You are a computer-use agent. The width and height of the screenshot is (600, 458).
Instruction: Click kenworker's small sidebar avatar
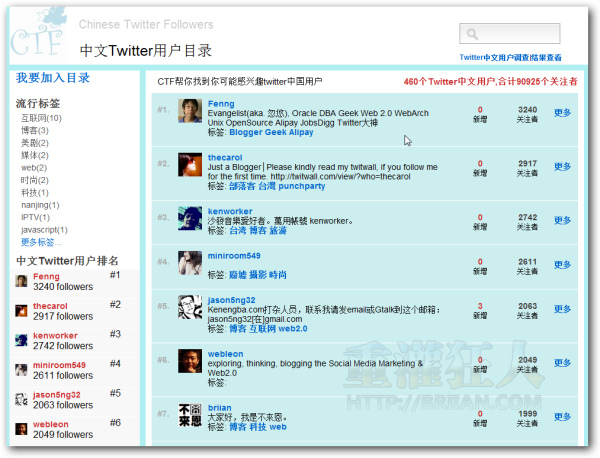21,340
